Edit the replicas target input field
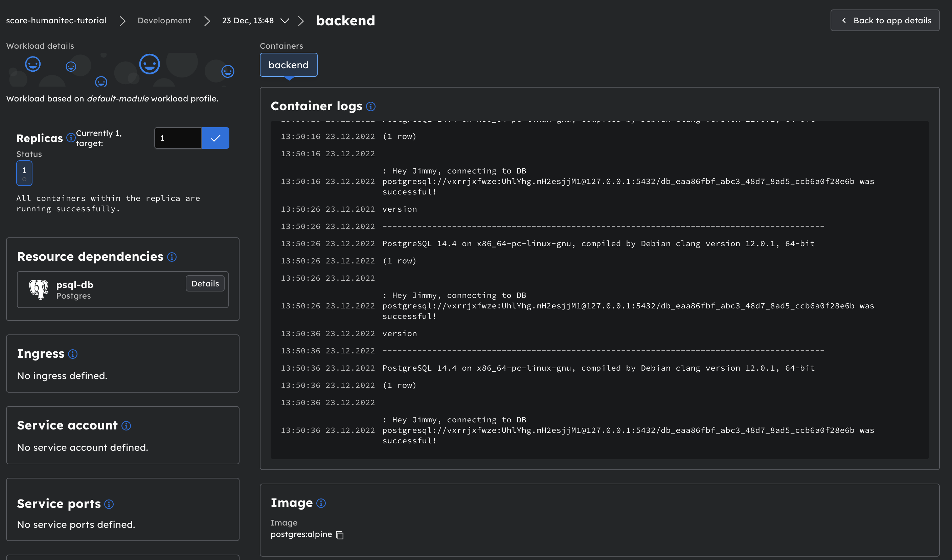The image size is (952, 560). (178, 138)
